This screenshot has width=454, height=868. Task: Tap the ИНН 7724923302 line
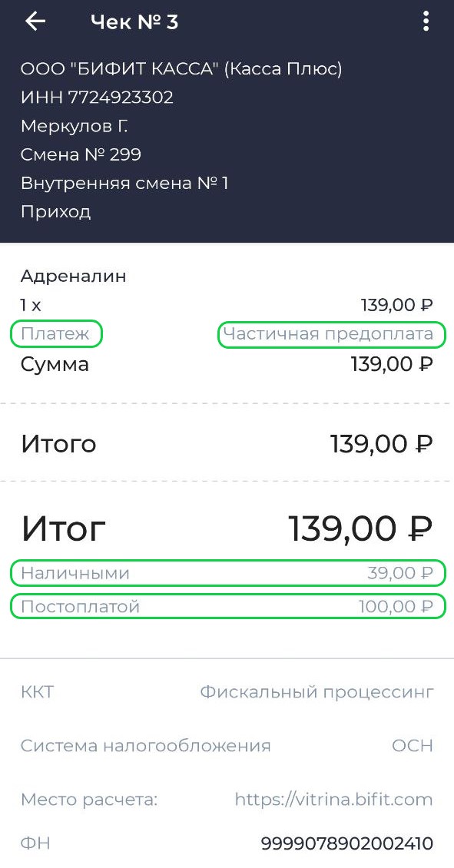[97, 98]
